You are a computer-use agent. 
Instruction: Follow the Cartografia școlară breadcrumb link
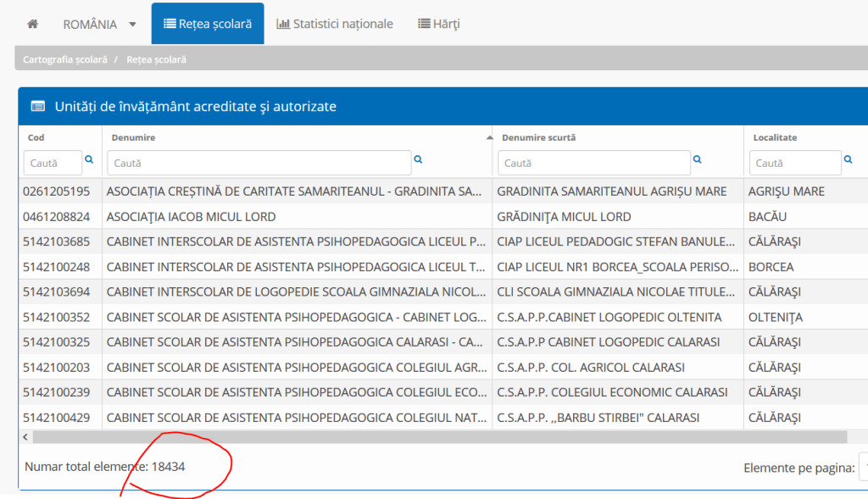pyautogui.click(x=65, y=60)
